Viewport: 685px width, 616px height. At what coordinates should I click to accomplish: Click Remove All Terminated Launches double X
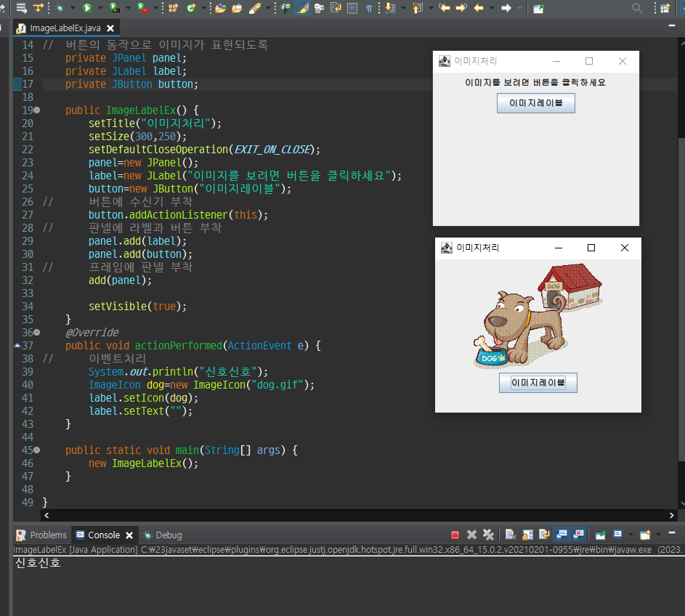[488, 535]
